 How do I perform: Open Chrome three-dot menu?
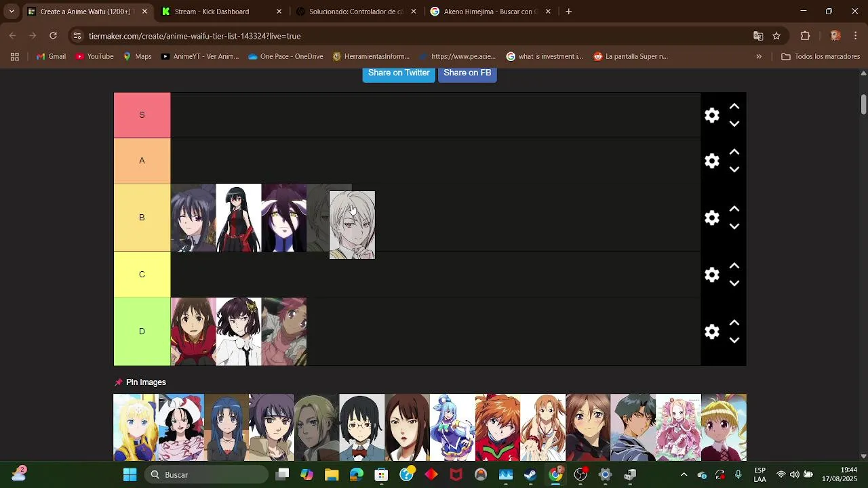click(855, 36)
